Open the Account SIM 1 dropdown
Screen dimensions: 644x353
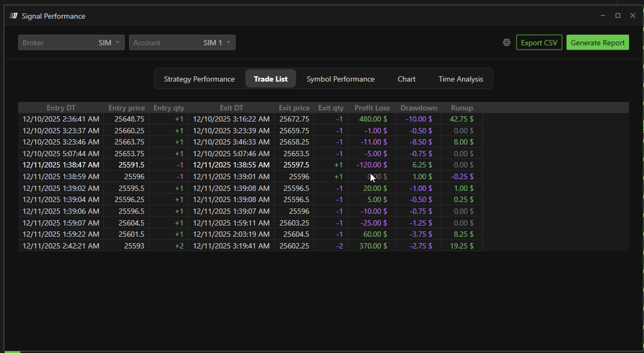coord(182,43)
